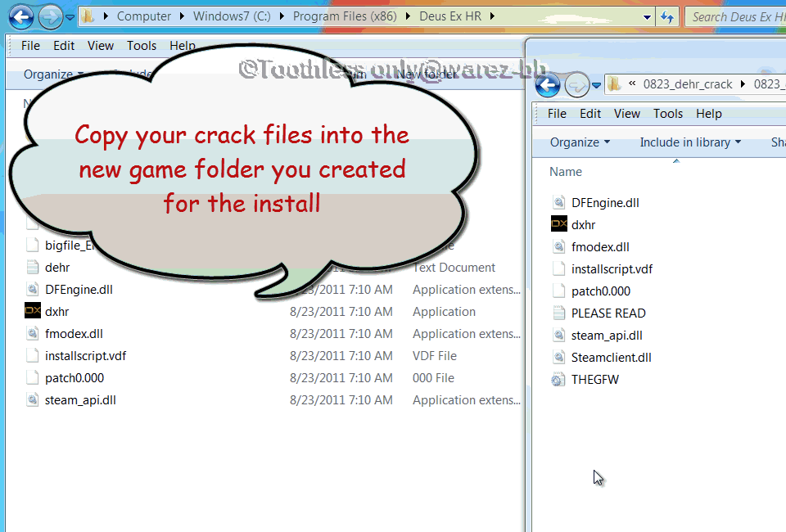Select dxhr application icon in Deus Ex HR folder
The image size is (786, 532).
pos(33,310)
